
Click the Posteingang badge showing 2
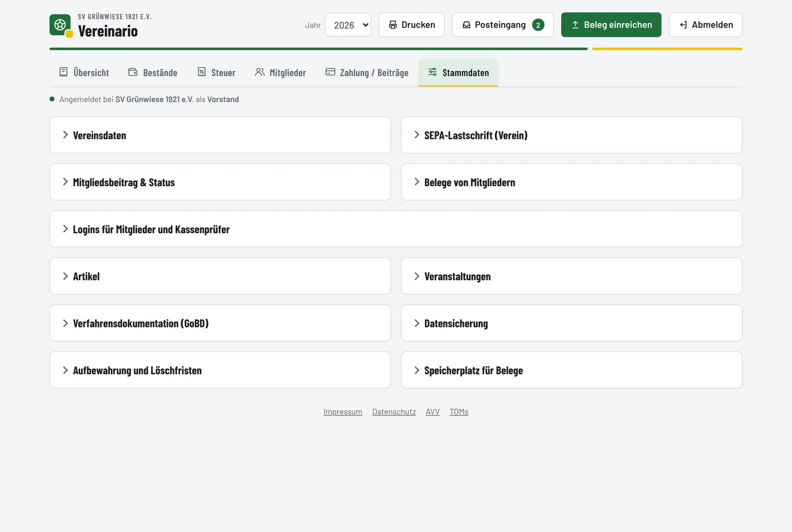tap(538, 25)
